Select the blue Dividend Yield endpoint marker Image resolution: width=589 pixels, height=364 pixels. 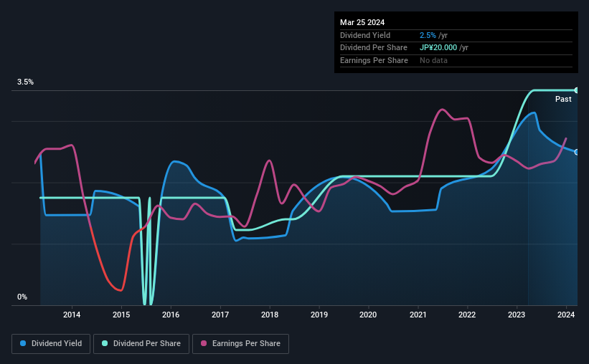pos(577,152)
